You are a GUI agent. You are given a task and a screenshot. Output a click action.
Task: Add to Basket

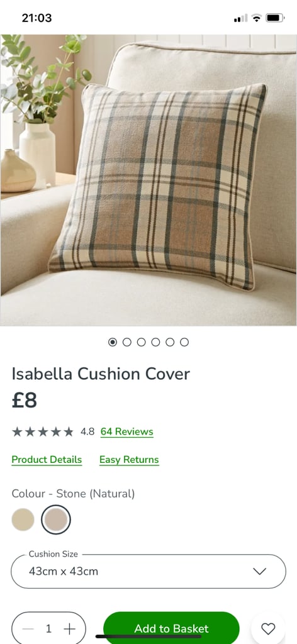click(x=171, y=628)
